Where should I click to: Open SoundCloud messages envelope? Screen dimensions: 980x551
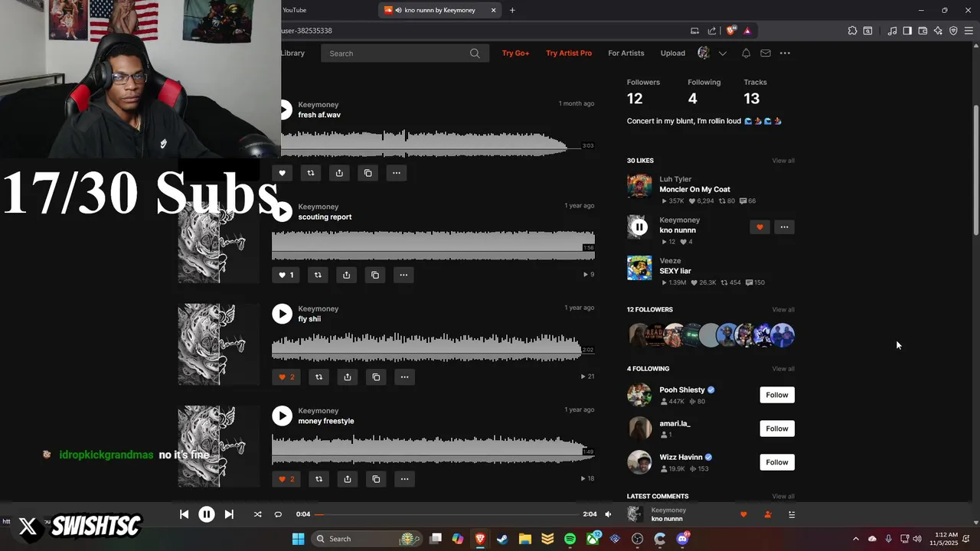[x=766, y=53]
